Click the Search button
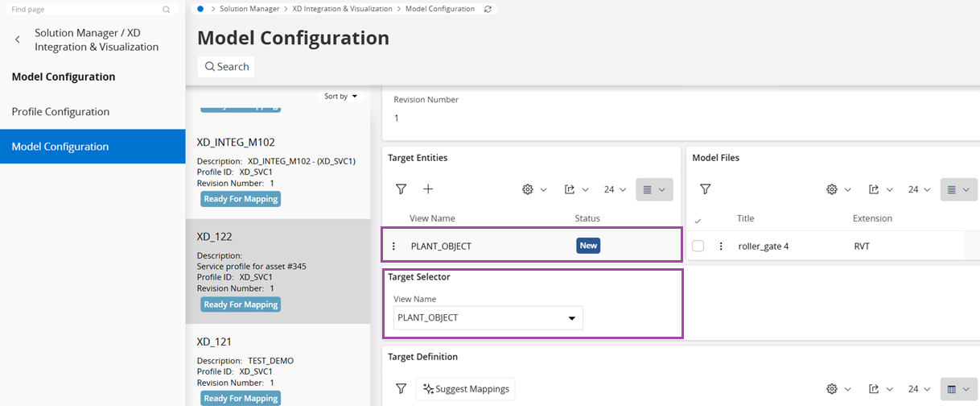The image size is (980, 406). coord(226,67)
